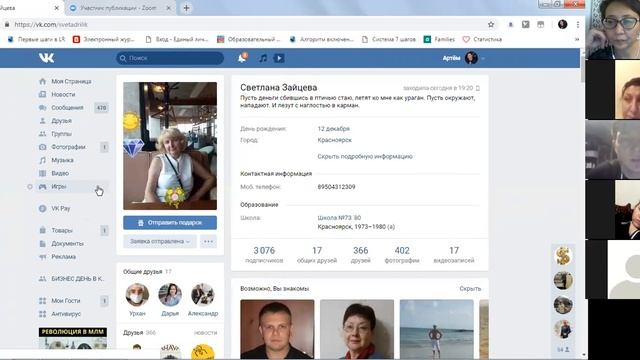Screen dimensions: 640x360
Task: Click the phone number 89504312309
Action: tap(336, 187)
